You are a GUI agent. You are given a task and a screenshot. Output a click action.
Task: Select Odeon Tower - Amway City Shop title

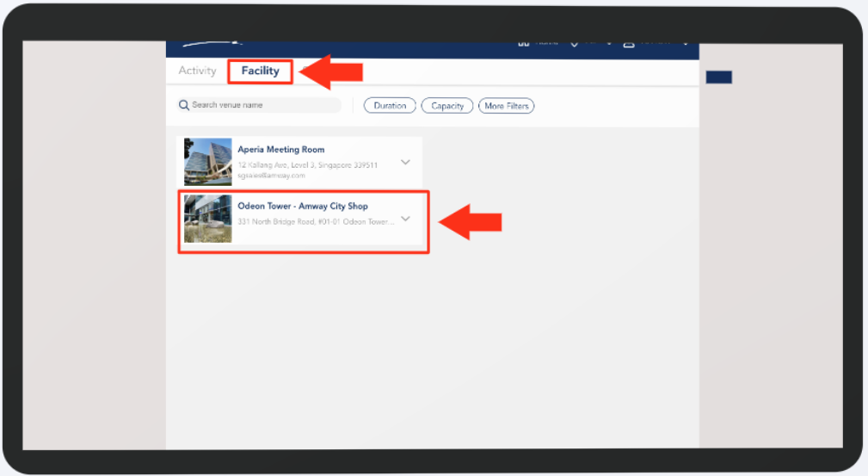[x=302, y=207]
